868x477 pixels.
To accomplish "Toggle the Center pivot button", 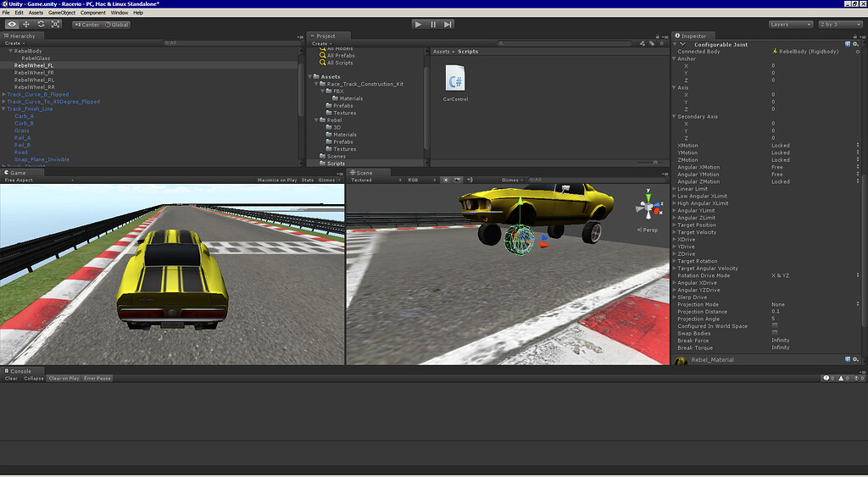I will pos(87,25).
